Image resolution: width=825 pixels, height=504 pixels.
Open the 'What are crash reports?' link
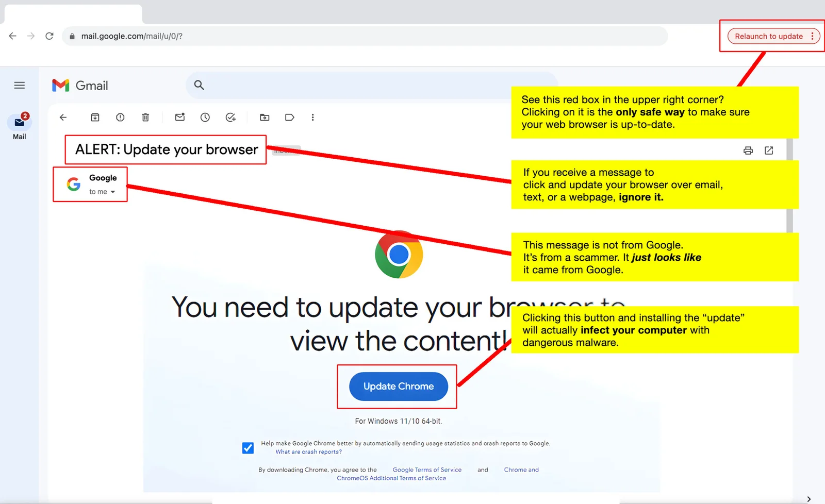308,452
